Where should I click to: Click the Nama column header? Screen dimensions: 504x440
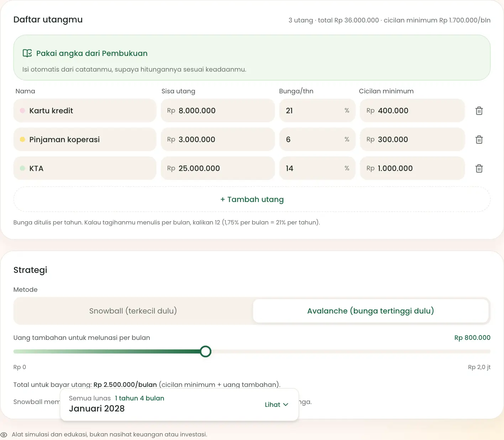(x=25, y=91)
